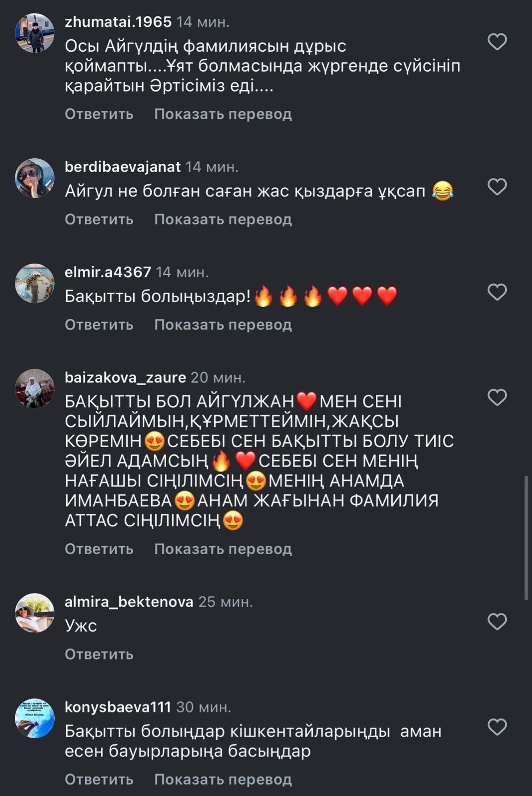Viewport: 532px width, 796px height.
Task: Show translation for zhumatai.1965's comment
Action: [223, 114]
